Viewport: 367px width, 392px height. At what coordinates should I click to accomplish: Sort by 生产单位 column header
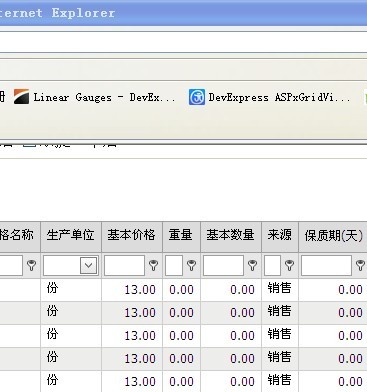(71, 236)
